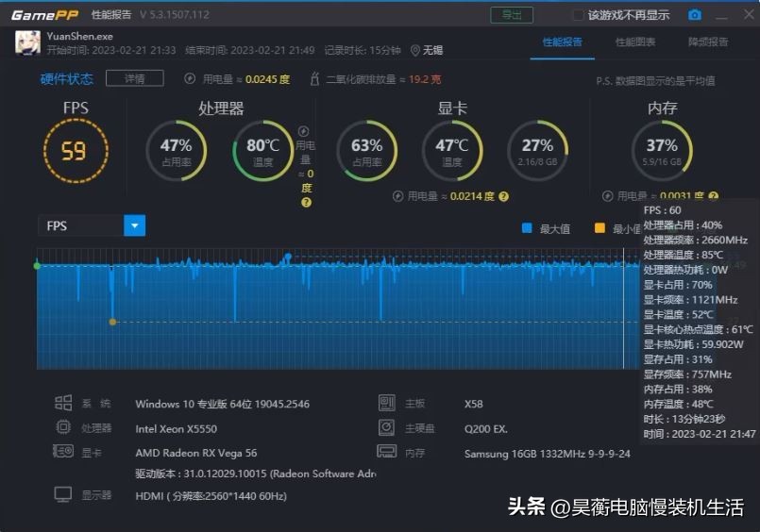The height and width of the screenshot is (532, 760).
Task: Click the orange minimum marker on FPS chart
Action: (112, 322)
